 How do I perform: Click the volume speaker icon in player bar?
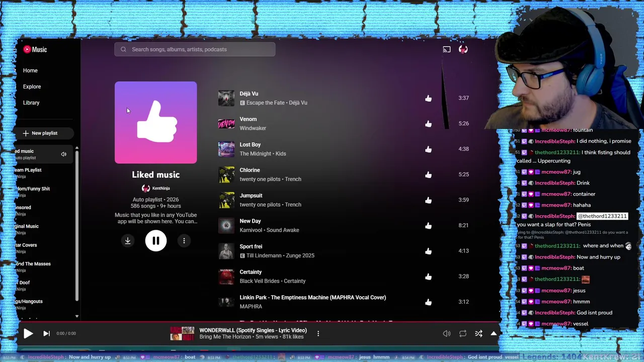(447, 333)
